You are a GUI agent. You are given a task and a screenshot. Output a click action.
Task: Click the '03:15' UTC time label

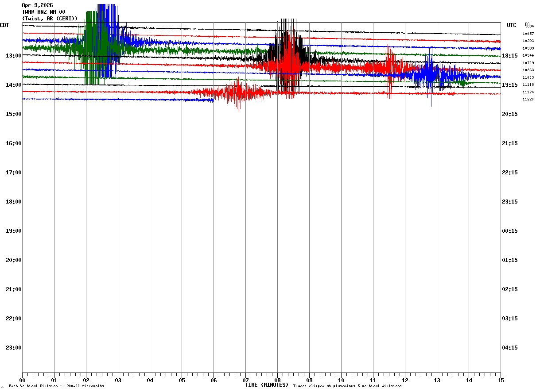(x=510, y=318)
